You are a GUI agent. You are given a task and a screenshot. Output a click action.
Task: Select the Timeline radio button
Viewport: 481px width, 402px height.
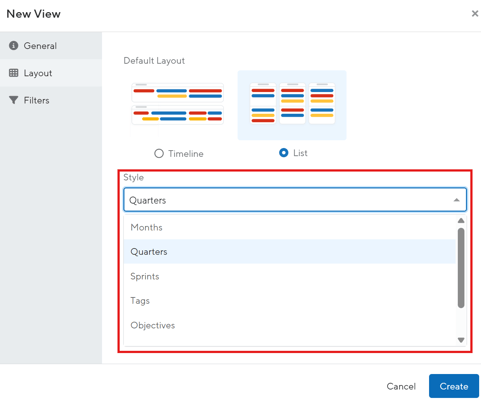click(x=159, y=153)
